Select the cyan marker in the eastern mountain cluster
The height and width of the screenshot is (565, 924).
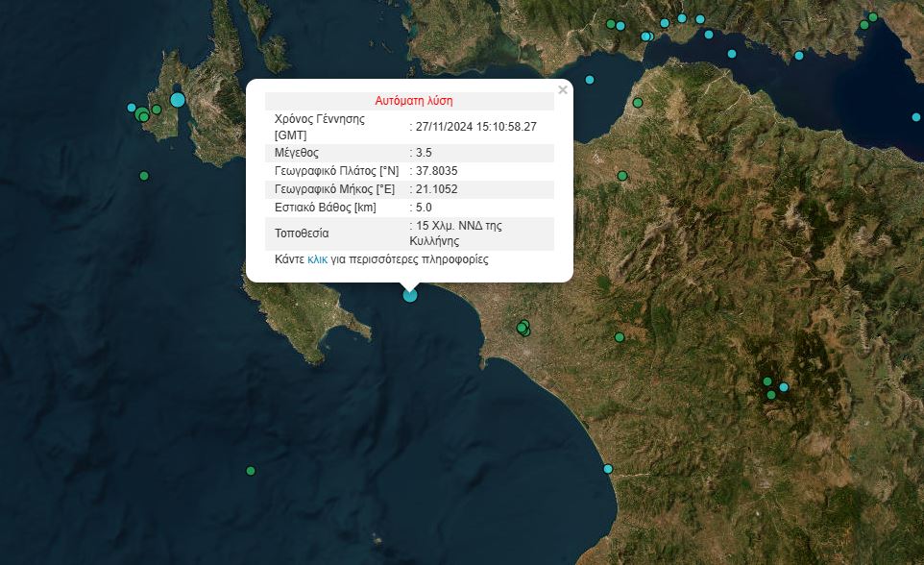[784, 387]
